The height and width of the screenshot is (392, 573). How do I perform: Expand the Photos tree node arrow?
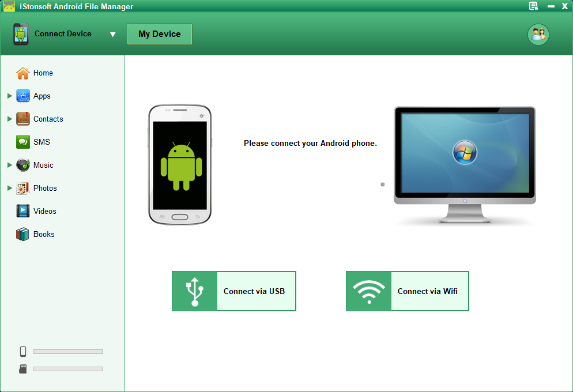point(10,188)
